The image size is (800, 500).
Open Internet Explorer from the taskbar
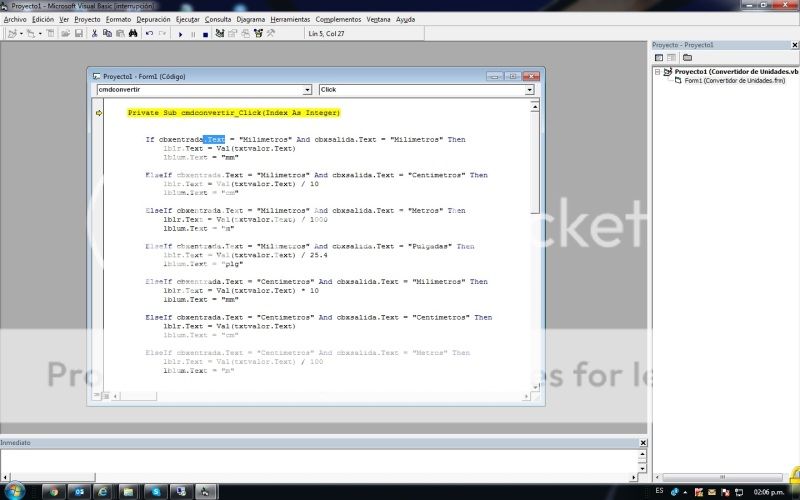(103, 492)
